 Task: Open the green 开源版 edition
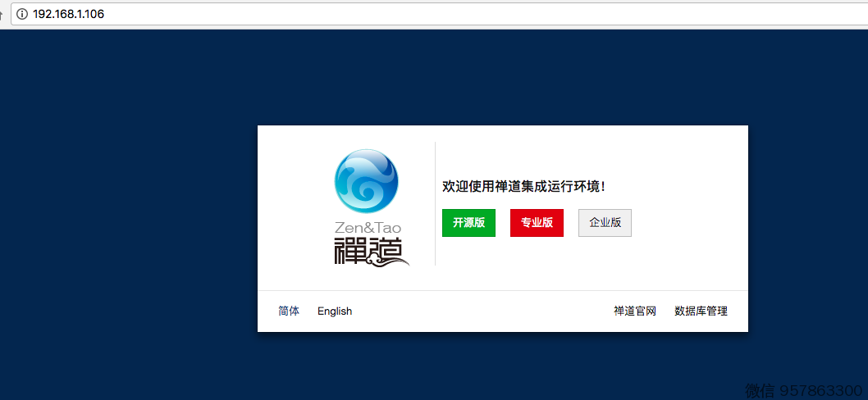click(x=468, y=222)
